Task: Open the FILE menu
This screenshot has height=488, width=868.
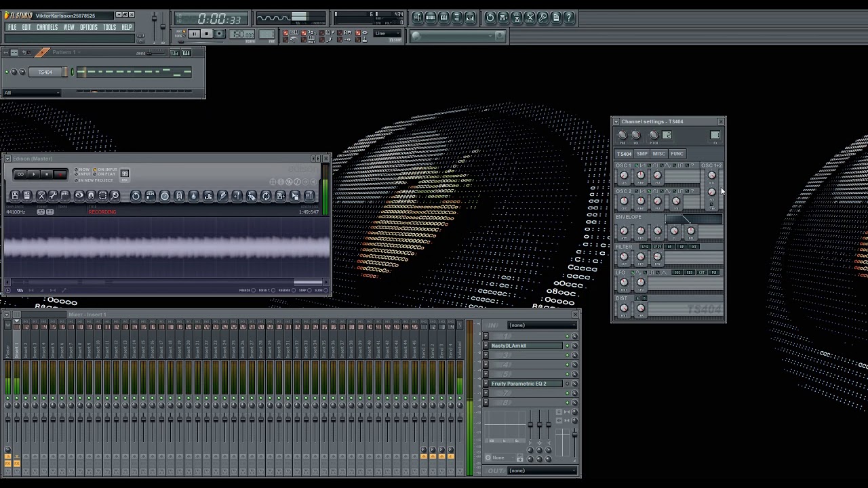Action: click(12, 28)
